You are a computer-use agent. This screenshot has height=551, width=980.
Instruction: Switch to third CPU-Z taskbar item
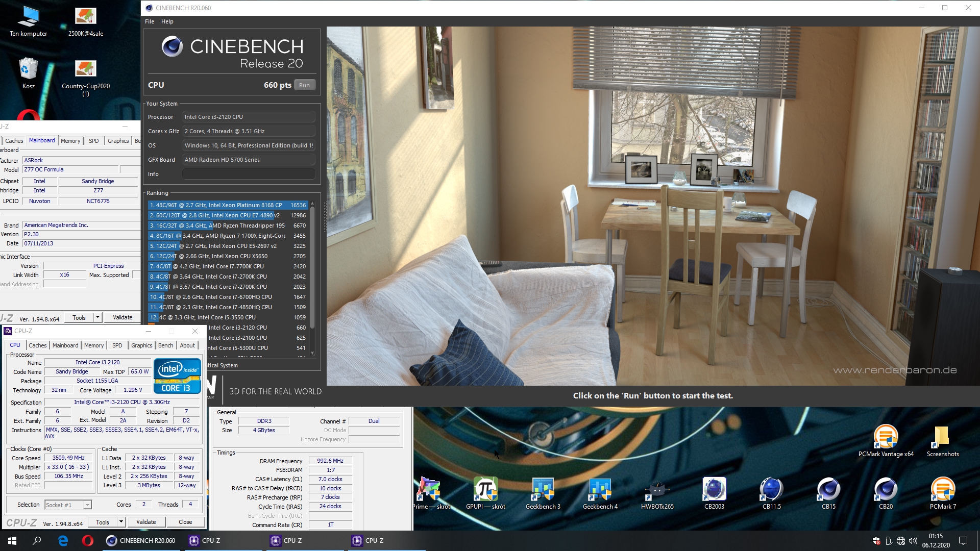click(386, 541)
